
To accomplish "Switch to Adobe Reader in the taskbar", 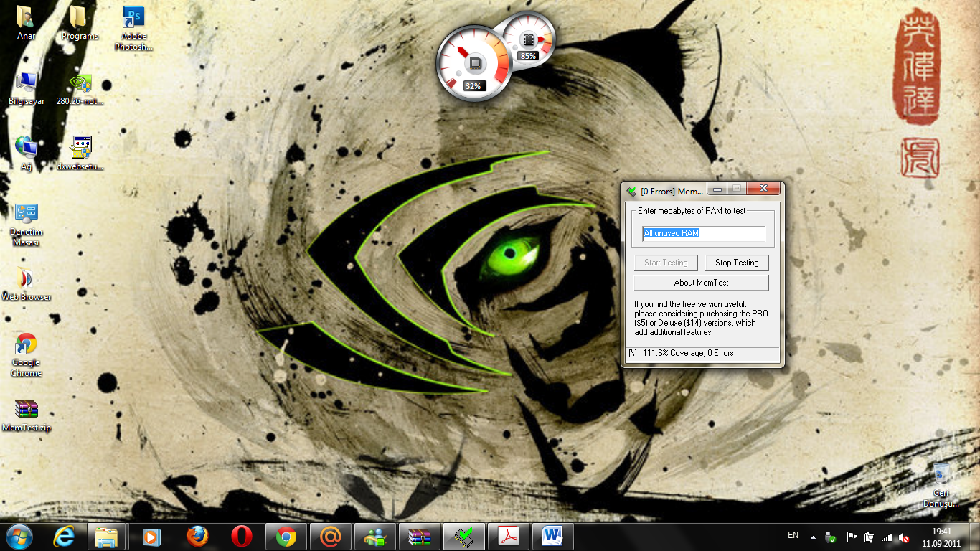I will point(509,537).
